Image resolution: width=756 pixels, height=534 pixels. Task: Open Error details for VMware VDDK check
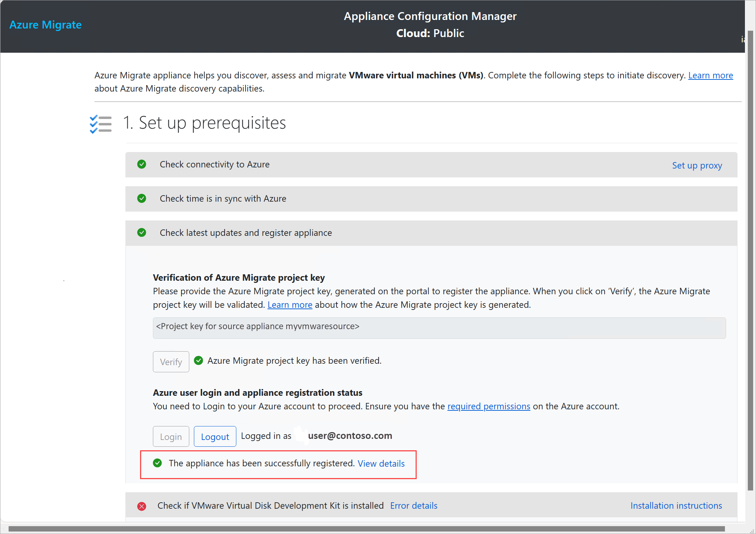coord(413,506)
